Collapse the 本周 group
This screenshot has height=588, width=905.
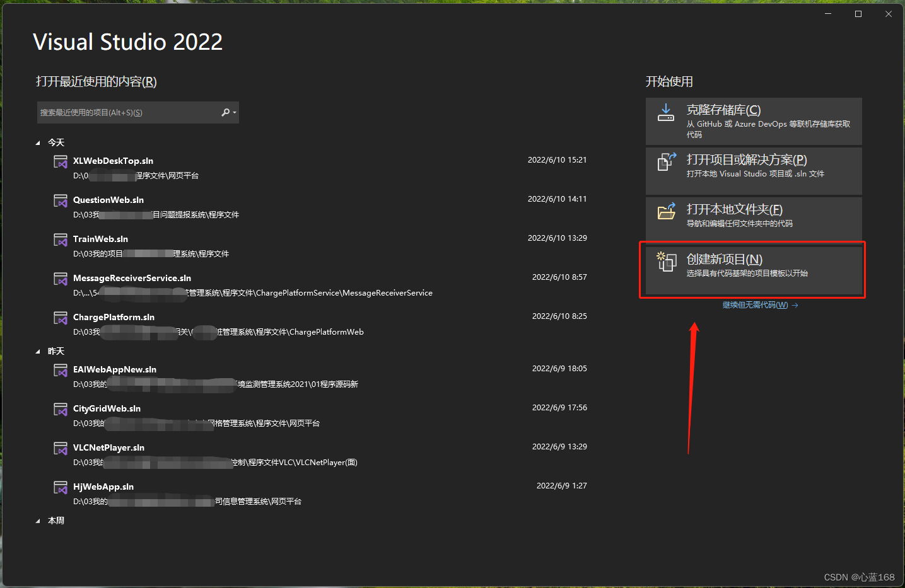point(38,521)
